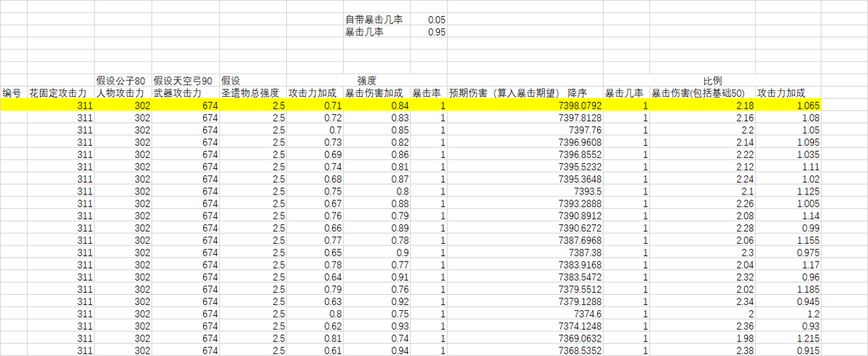Viewport: 868px width, 356px height.
Task: Click the damage cell 7374.1248
Action: pos(525,325)
